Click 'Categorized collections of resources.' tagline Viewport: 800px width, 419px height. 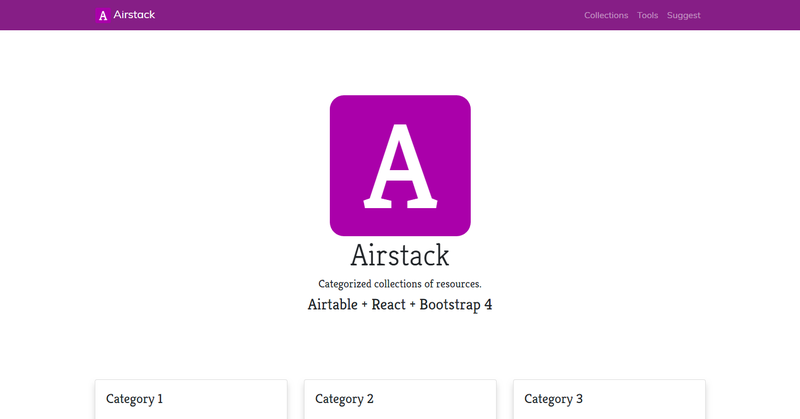400,284
